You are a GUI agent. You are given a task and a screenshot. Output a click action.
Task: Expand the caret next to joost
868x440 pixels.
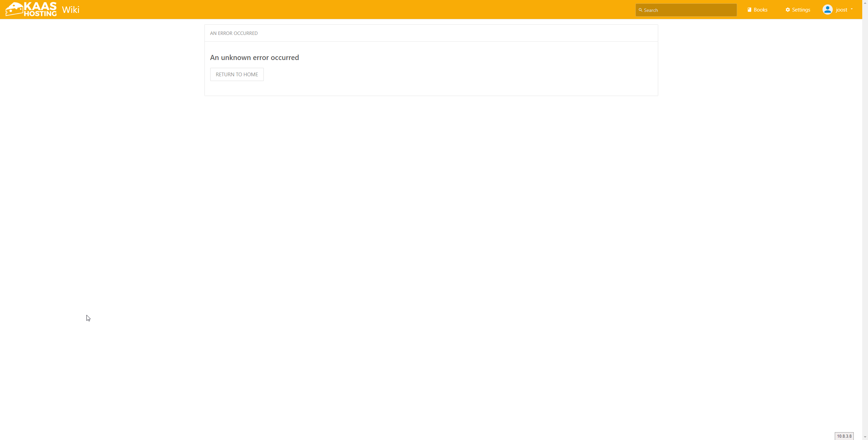[x=852, y=9]
